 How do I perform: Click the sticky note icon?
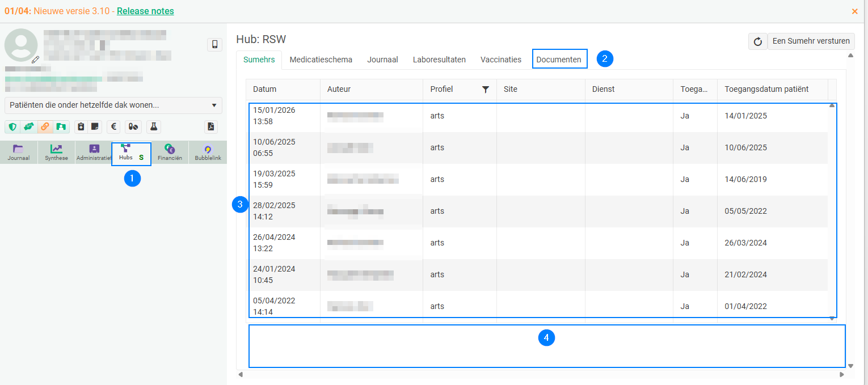(x=95, y=127)
